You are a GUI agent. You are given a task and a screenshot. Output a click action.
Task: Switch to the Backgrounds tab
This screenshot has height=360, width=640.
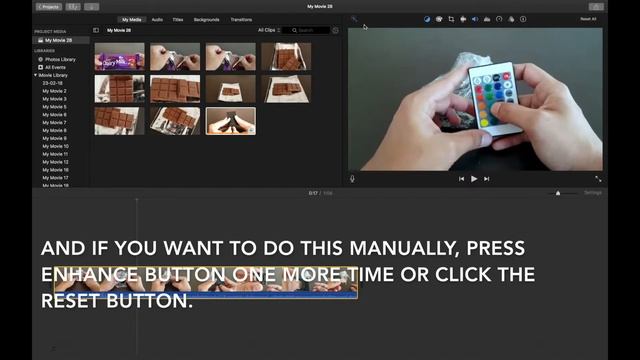[x=207, y=20]
